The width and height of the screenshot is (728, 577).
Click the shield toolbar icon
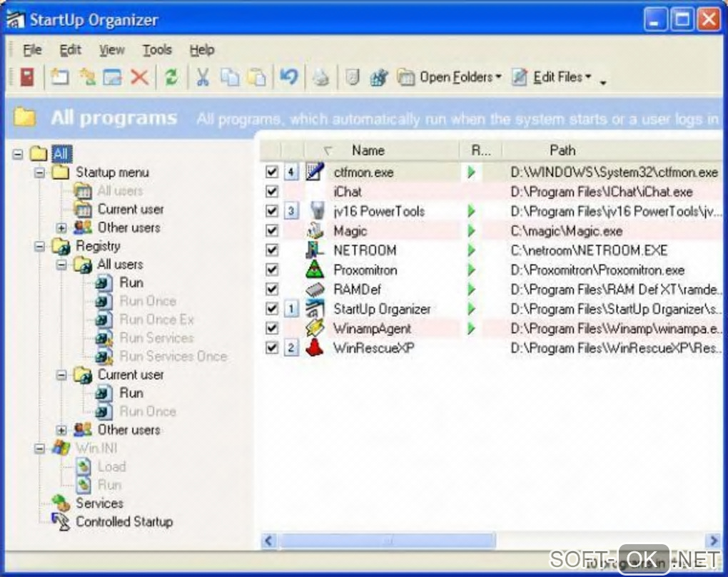[353, 77]
